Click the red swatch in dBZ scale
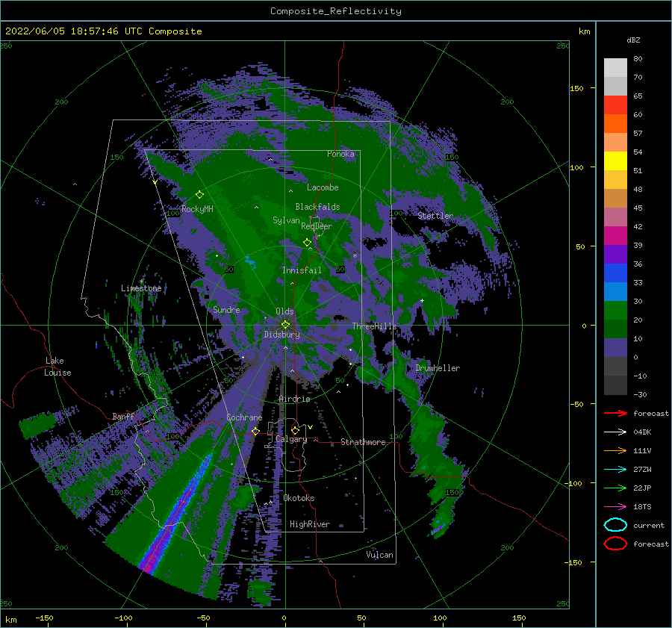Viewport: 672px width, 628px height. 615,105
